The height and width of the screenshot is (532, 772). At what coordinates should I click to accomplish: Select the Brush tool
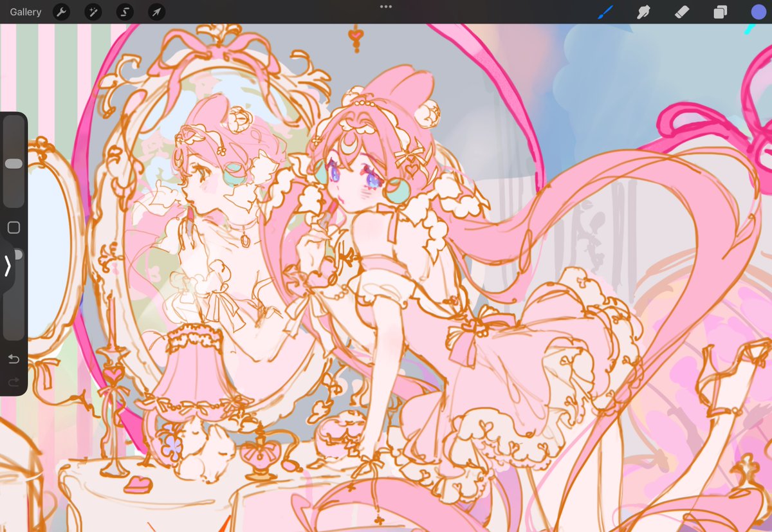coord(605,12)
